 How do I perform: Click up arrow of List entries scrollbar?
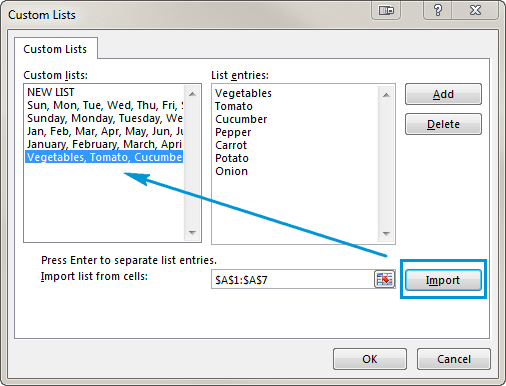coord(386,95)
